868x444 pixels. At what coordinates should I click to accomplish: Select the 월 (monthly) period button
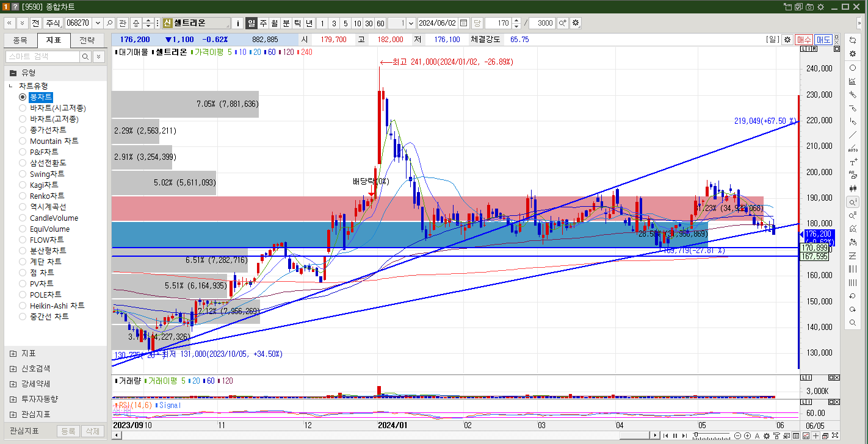coord(275,23)
